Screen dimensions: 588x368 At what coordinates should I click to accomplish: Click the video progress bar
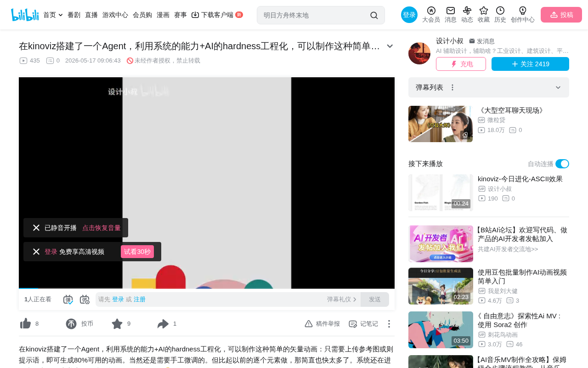click(x=207, y=288)
